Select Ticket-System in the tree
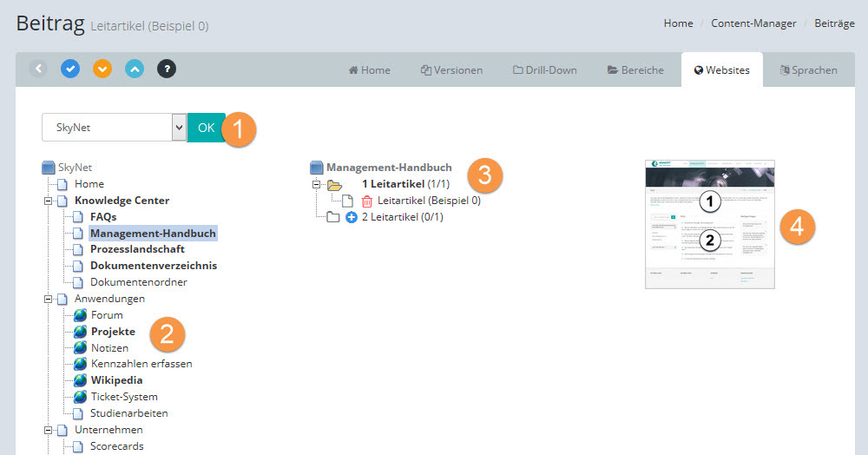Screen dimensions: 868x455 (x=122, y=397)
